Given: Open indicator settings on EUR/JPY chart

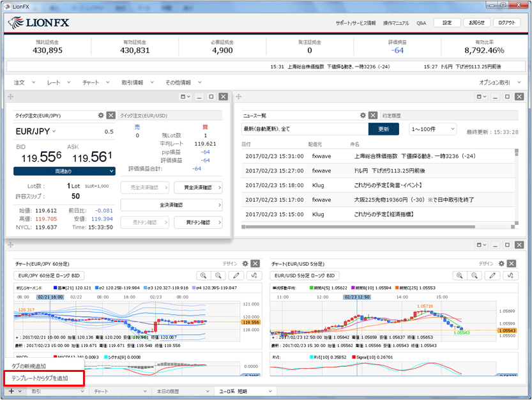Looking at the screenshot, I should [x=254, y=276].
